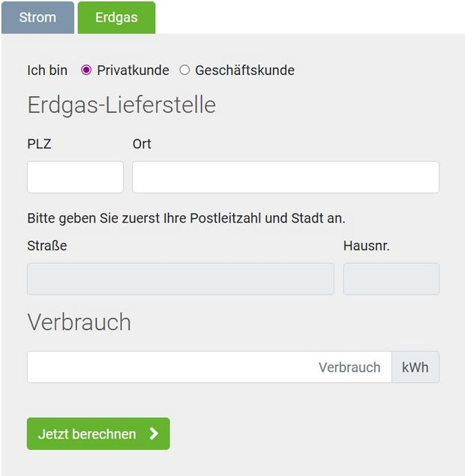Focus the Ort city input field
The height and width of the screenshot is (476, 465).
pos(285,177)
